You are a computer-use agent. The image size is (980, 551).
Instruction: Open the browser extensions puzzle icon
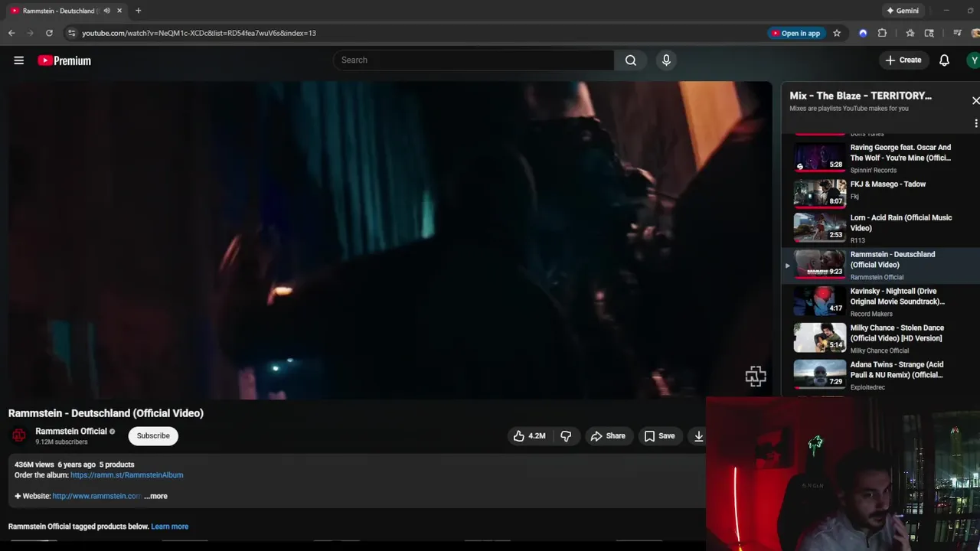pos(882,33)
